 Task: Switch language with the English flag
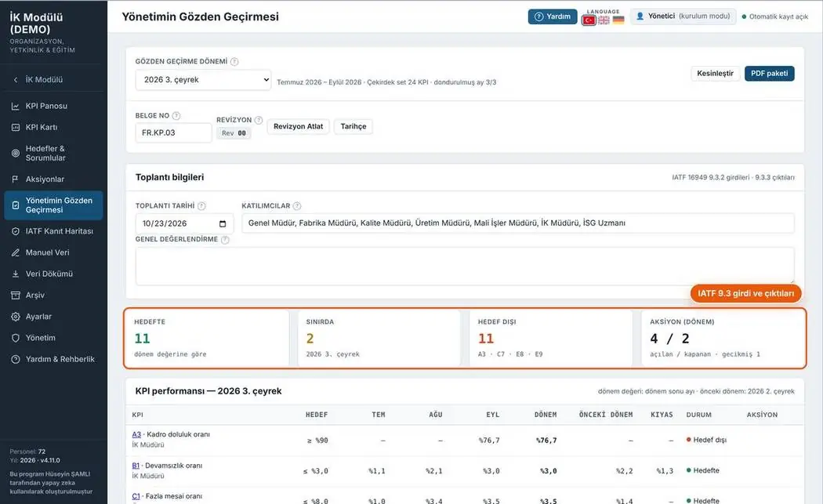[x=604, y=20]
